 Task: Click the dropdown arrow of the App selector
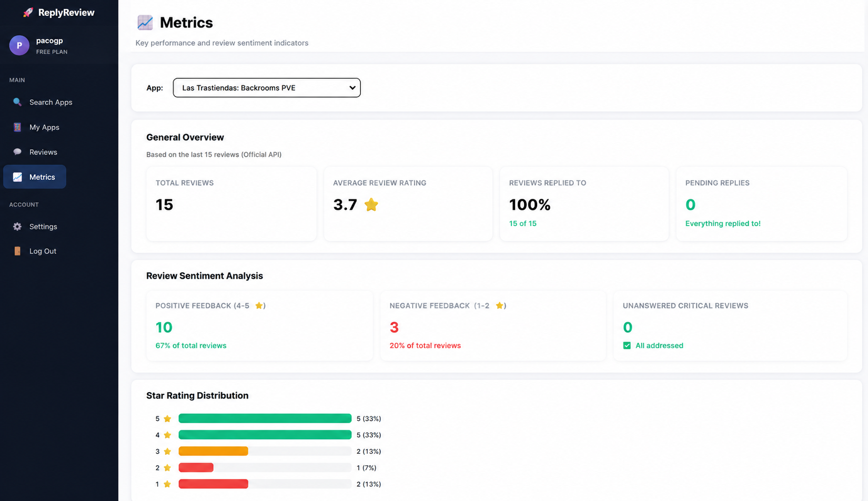click(352, 88)
